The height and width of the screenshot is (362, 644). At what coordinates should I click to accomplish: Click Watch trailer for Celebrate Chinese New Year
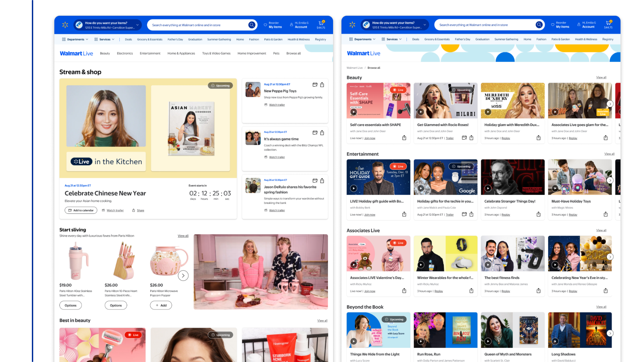pos(113,210)
